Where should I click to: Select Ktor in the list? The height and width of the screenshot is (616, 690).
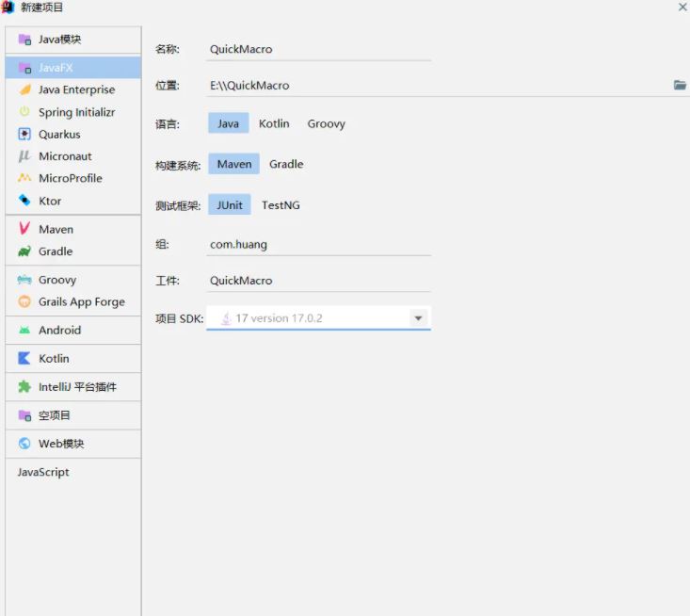click(73, 201)
